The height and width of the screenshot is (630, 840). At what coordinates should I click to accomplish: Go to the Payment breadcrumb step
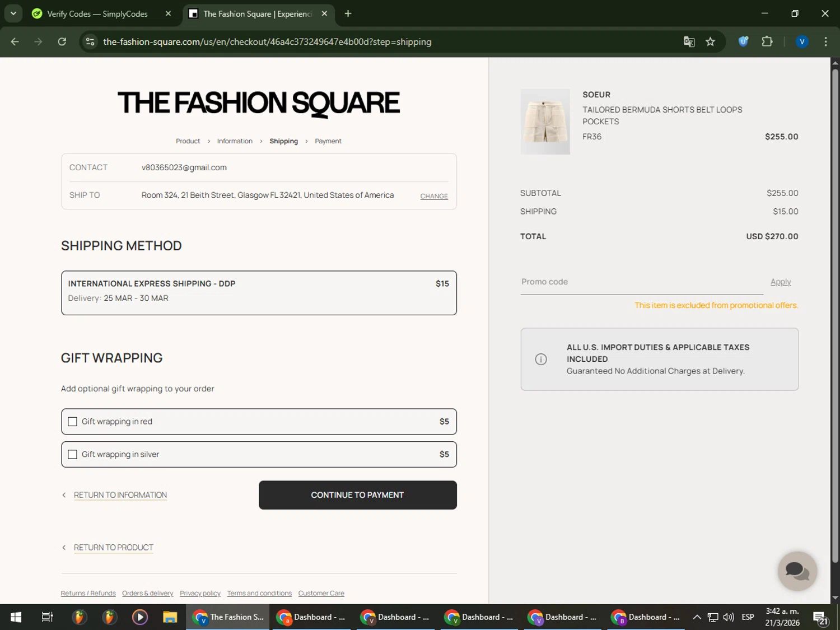[x=328, y=141]
